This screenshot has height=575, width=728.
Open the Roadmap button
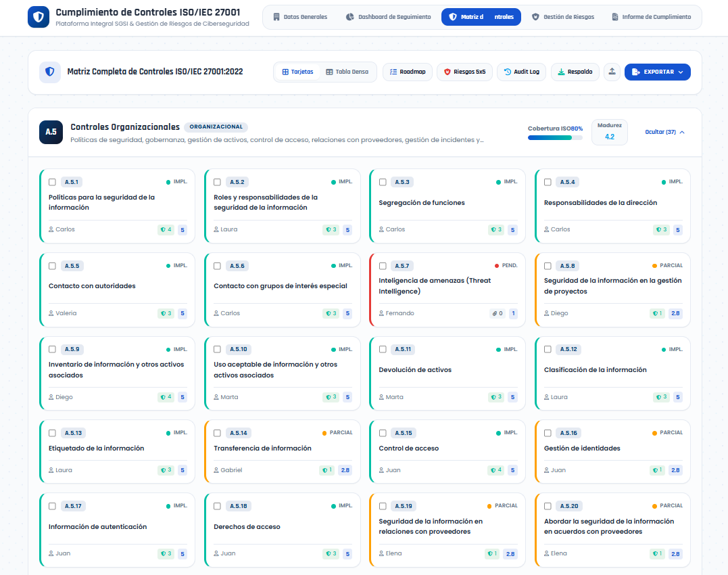408,72
